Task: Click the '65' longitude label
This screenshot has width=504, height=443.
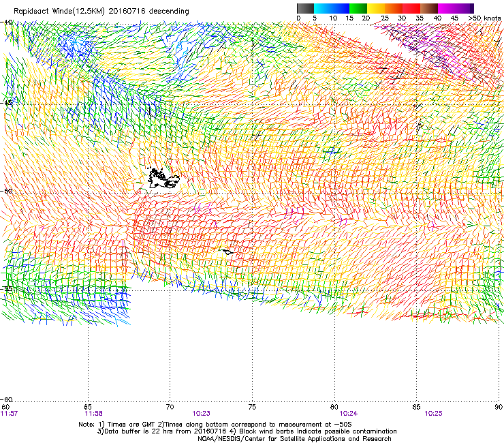Action: point(88,407)
